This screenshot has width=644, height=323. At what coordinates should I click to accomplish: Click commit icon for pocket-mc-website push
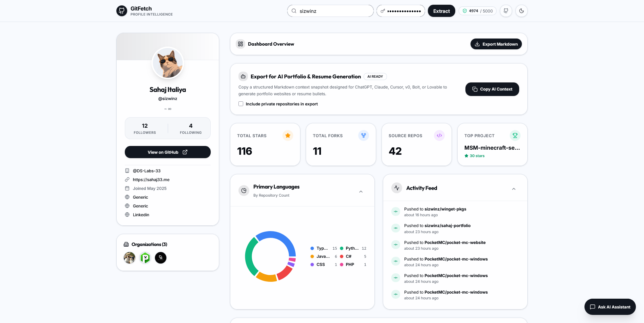[396, 245]
